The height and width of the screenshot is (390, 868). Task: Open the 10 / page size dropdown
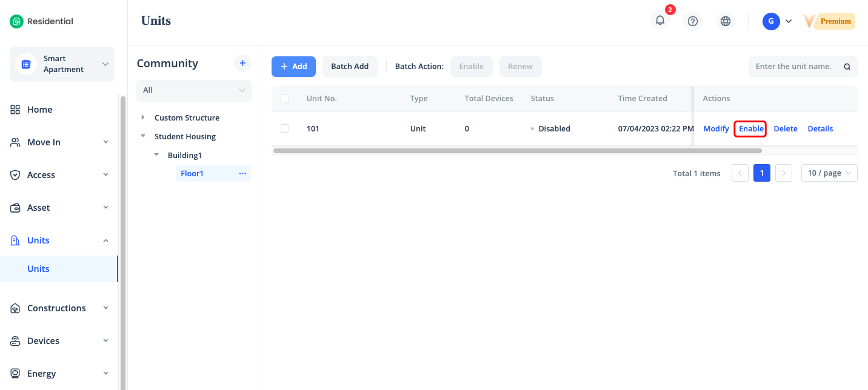pos(829,173)
